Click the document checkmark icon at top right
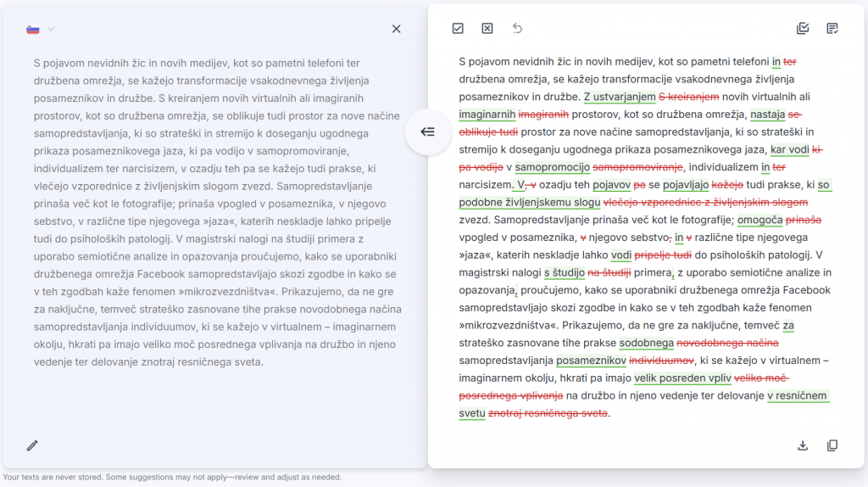868x487 pixels. (832, 29)
